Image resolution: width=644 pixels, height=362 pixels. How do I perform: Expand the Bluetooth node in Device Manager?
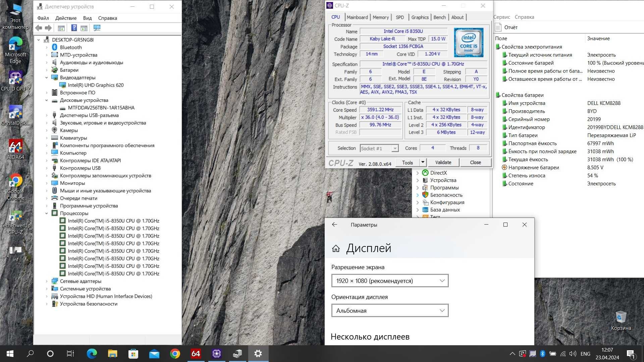pos(47,48)
